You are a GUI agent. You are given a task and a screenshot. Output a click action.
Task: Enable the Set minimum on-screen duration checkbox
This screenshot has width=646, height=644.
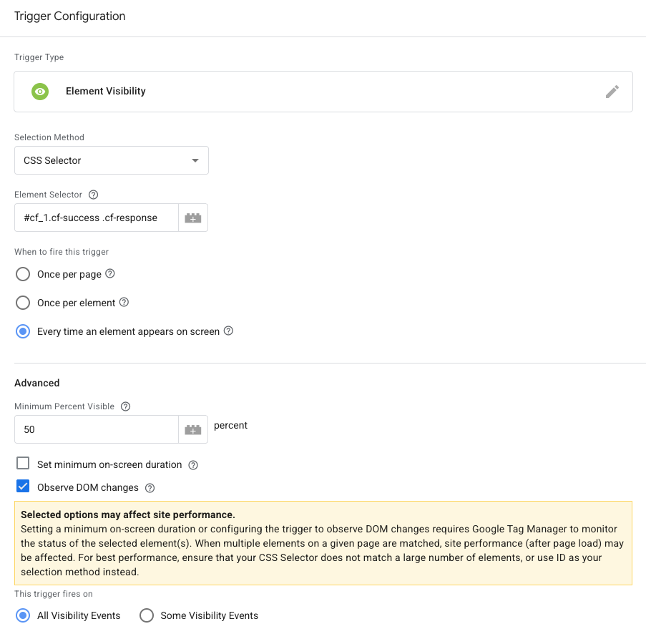pyautogui.click(x=23, y=464)
